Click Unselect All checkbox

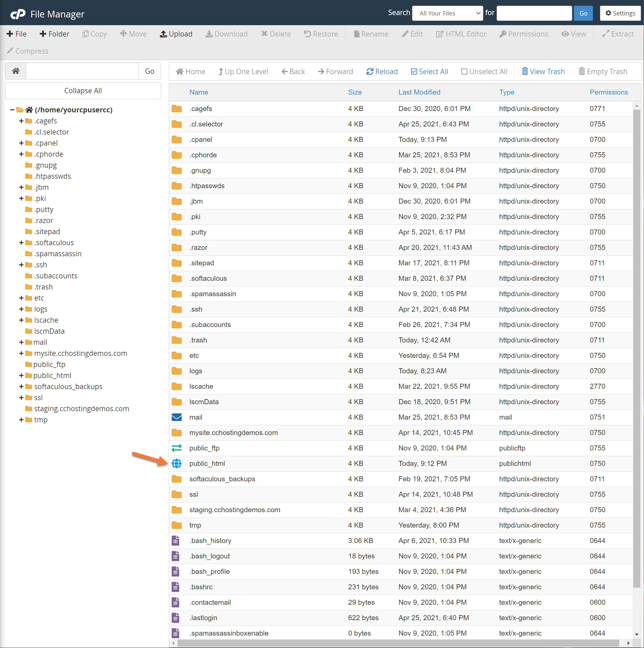484,71
